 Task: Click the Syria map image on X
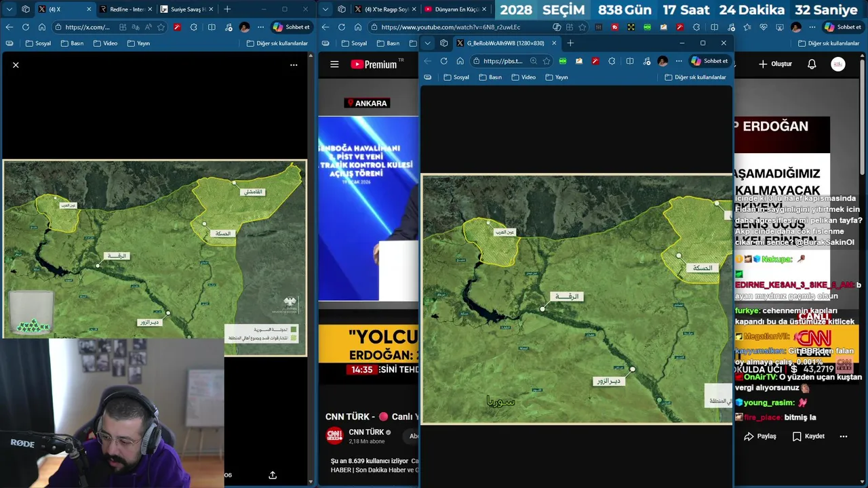(155, 258)
